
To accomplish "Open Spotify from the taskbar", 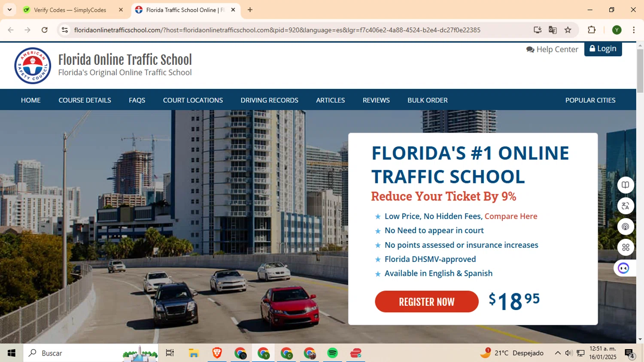I will click(332, 353).
